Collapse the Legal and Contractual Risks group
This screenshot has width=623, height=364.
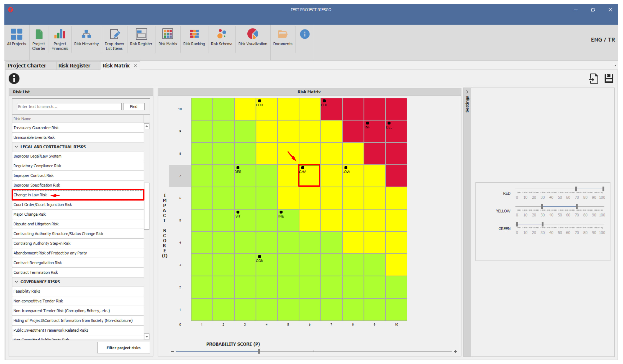16,147
